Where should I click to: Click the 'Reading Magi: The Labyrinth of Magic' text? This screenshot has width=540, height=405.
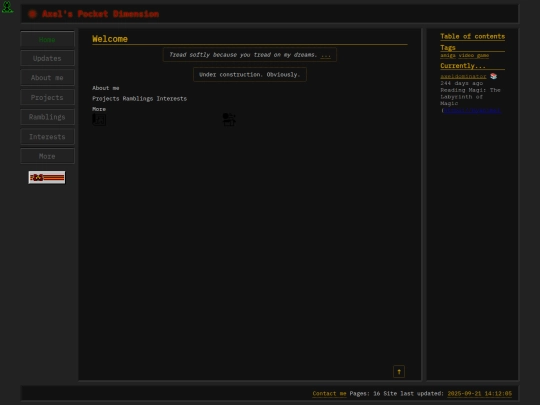(x=470, y=97)
